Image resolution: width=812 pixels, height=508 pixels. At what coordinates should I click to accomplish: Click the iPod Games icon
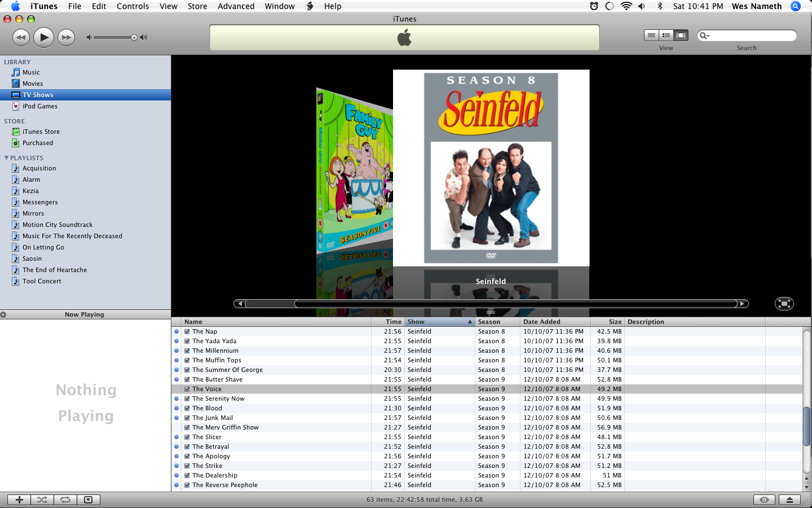[16, 106]
